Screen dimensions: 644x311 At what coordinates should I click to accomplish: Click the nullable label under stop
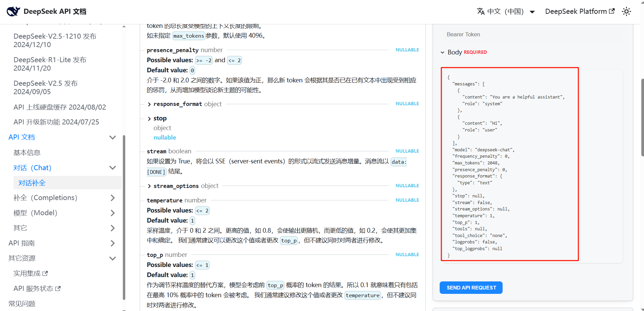pos(165,138)
